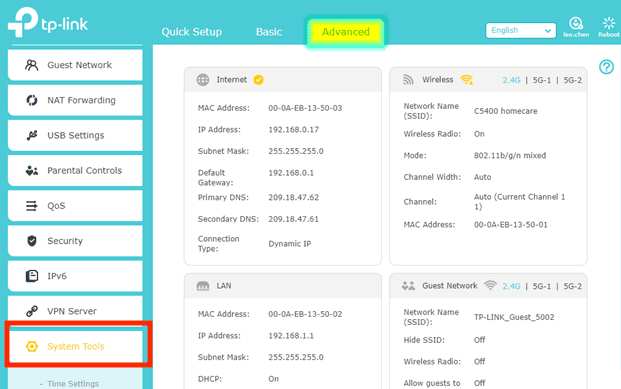The height and width of the screenshot is (389, 621).
Task: Click the Reboot icon
Action: [x=609, y=23]
